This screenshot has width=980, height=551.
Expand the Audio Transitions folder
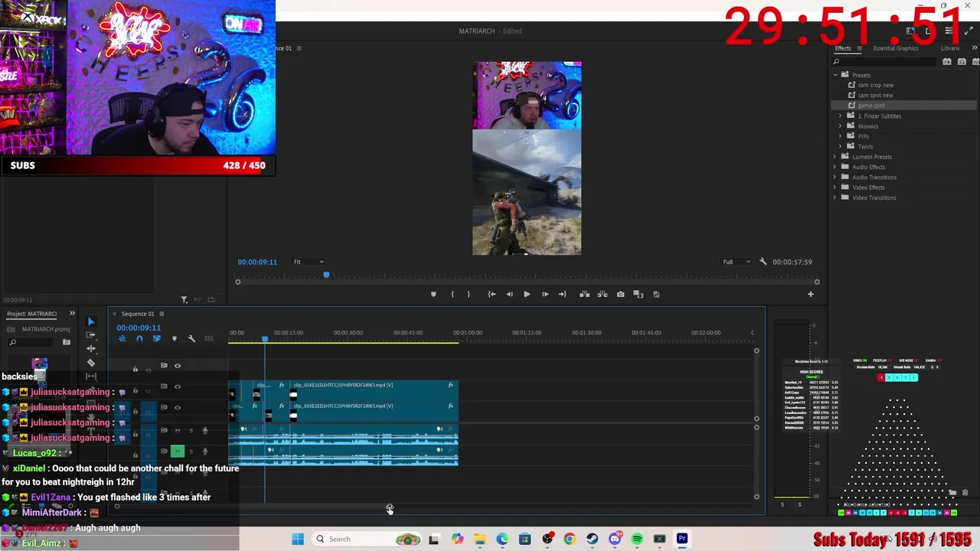(835, 178)
